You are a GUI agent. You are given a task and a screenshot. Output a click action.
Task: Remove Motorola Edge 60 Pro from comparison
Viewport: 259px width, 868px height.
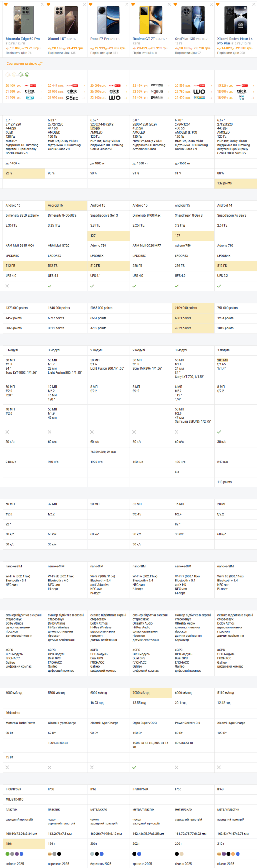pos(42,4)
